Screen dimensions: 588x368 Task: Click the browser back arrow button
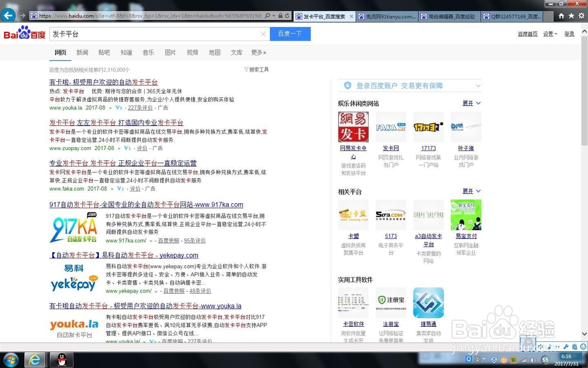(8, 15)
